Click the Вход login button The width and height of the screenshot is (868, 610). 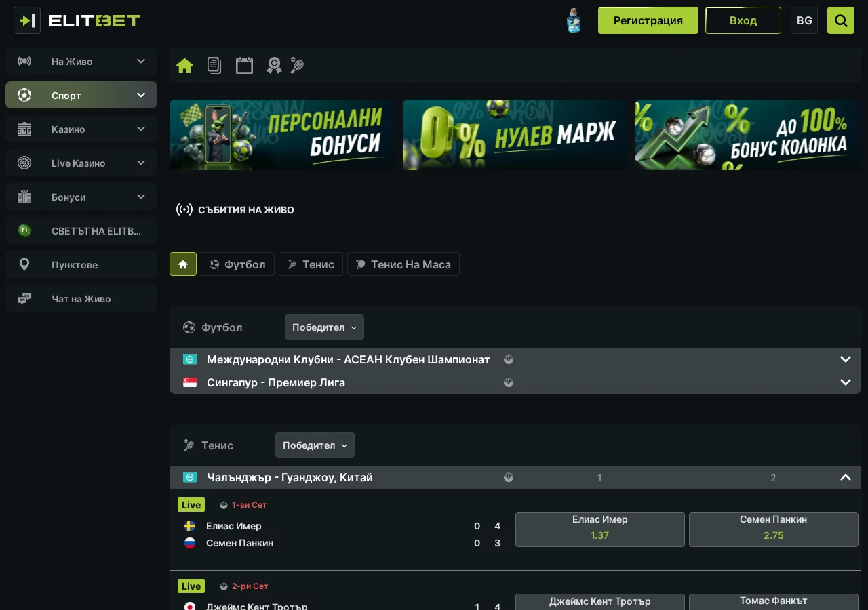(x=743, y=20)
